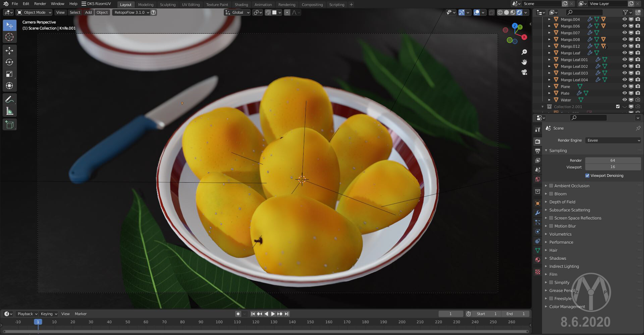The height and width of the screenshot is (335, 644).
Task: Disable the Viewport Denoising checkbox
Action: pos(587,176)
